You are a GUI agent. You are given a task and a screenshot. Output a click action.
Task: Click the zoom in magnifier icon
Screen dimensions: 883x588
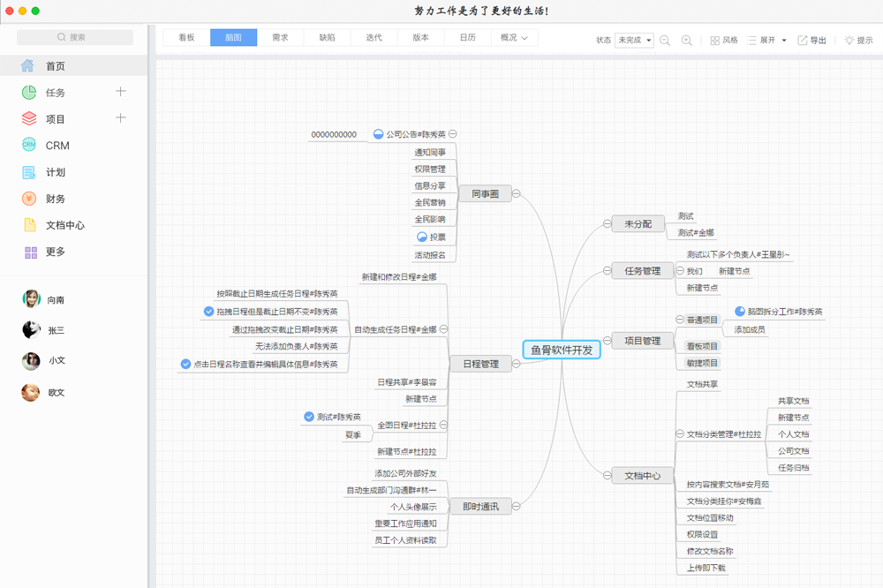tap(687, 41)
